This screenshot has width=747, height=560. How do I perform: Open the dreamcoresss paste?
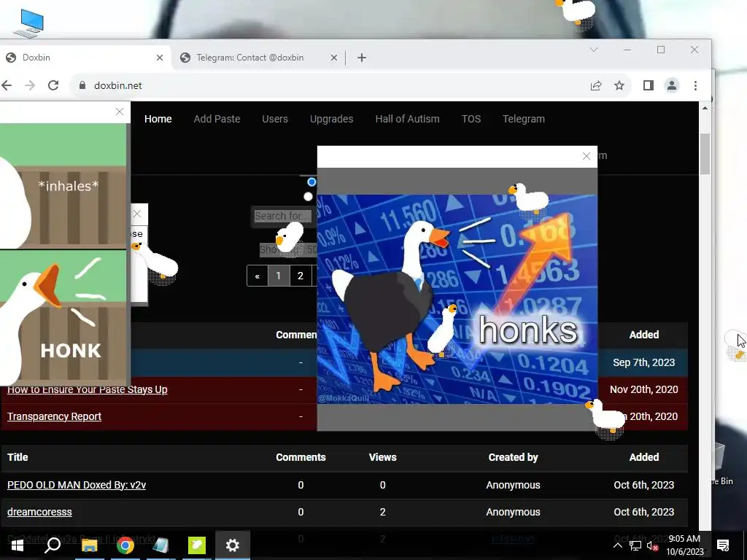click(39, 512)
